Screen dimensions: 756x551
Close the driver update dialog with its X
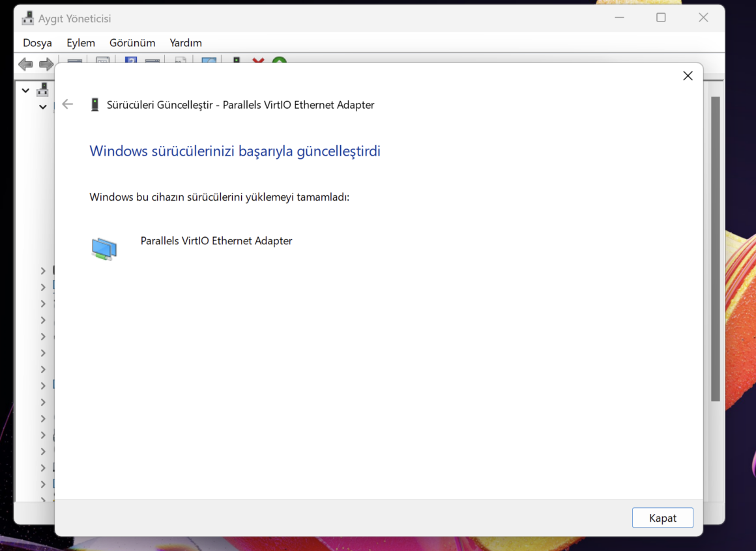point(688,76)
